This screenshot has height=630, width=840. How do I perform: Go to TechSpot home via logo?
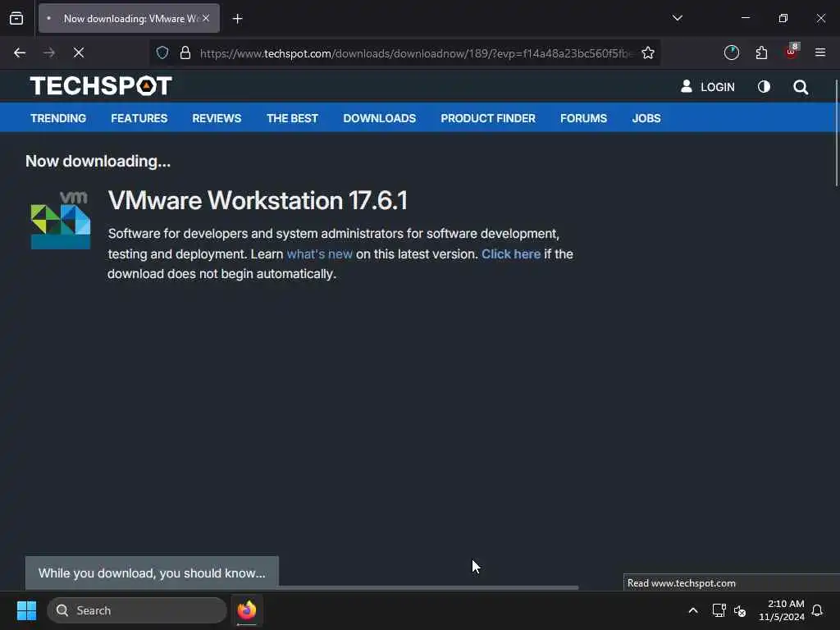[x=101, y=85]
